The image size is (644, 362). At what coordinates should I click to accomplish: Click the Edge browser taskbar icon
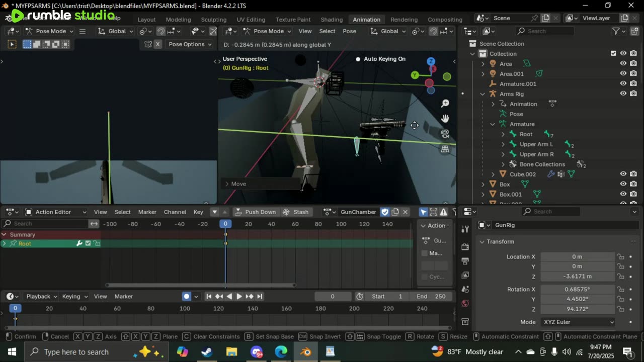tap(281, 351)
